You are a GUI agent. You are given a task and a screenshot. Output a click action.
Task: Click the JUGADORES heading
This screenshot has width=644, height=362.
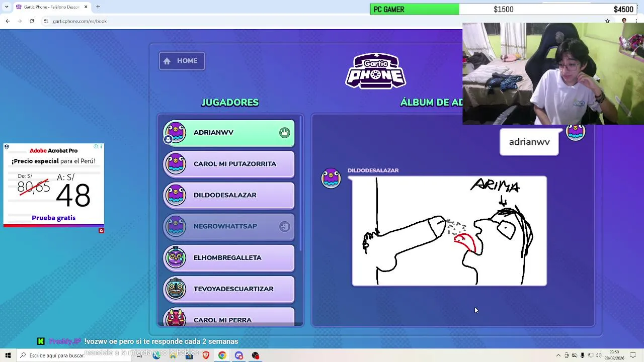(x=230, y=103)
